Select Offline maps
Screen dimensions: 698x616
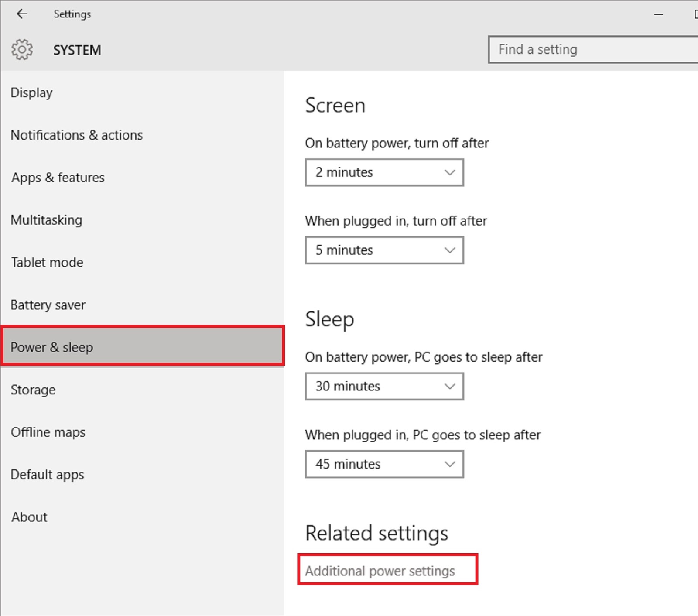pyautogui.click(x=48, y=432)
